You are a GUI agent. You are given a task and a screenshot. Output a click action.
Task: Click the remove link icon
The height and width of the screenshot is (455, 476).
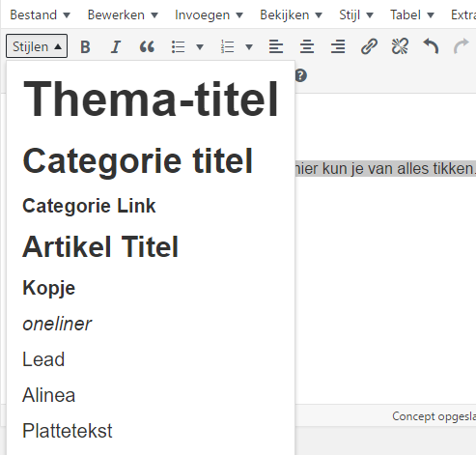click(x=400, y=47)
